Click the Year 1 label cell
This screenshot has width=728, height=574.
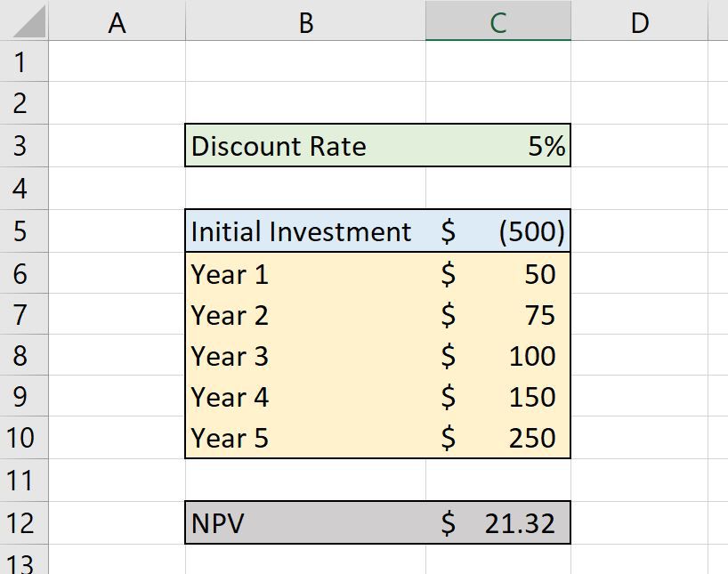[305, 273]
